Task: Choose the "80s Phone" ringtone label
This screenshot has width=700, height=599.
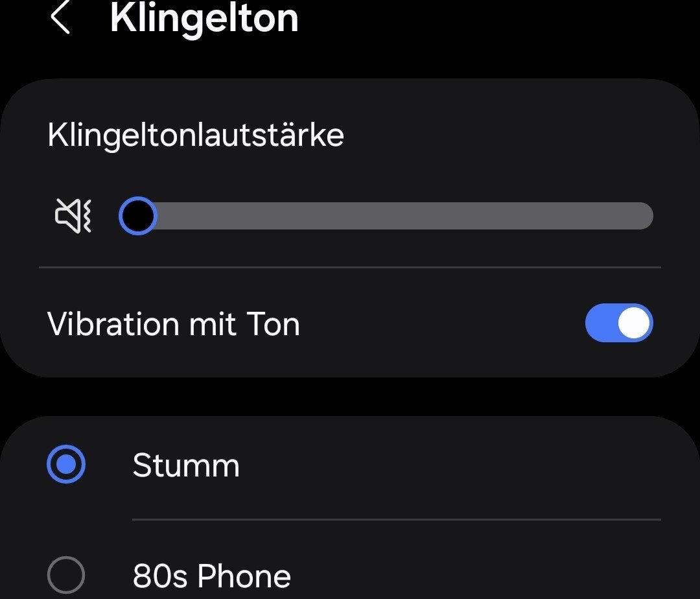Action: click(212, 576)
